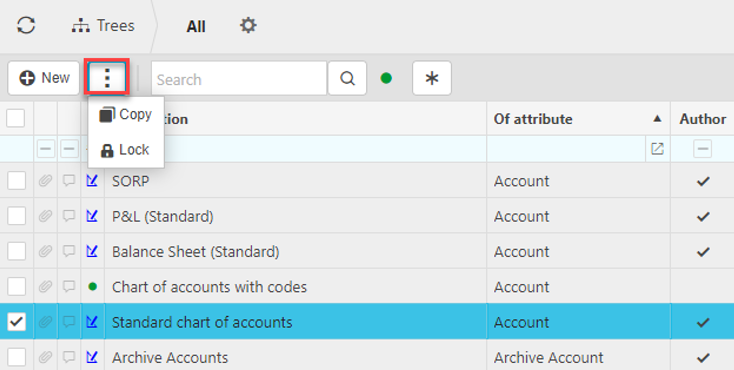Click the refresh icon
Image resolution: width=734 pixels, height=370 pixels.
coord(26,25)
